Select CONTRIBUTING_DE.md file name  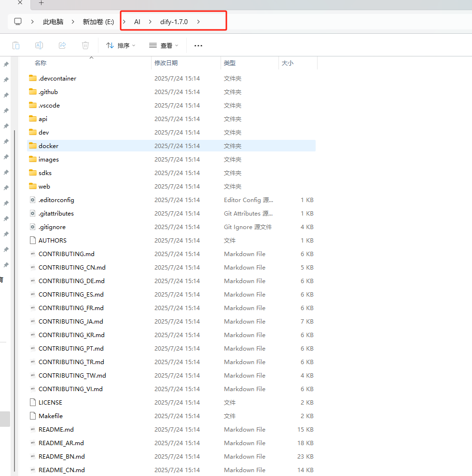tap(71, 281)
